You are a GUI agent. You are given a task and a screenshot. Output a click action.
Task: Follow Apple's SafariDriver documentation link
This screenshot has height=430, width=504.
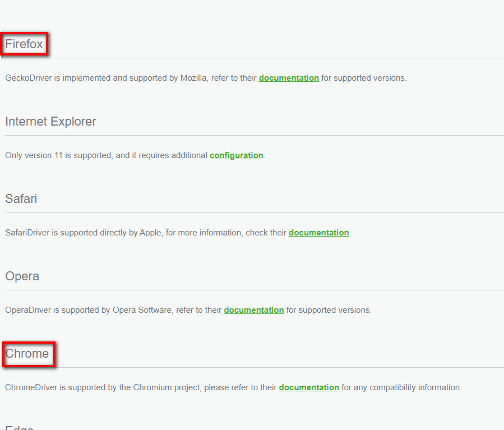318,233
